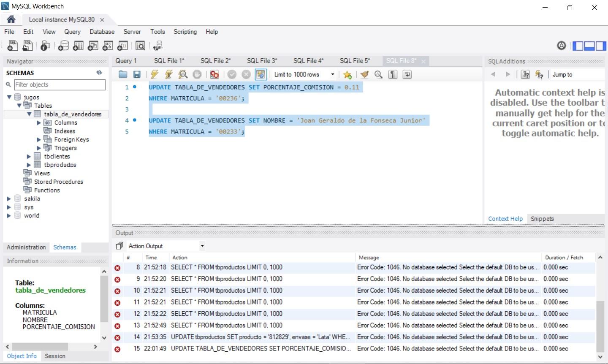Screen dimensions: 608x364
Task: Beautify the SQL script with broom icon
Action: pos(365,74)
